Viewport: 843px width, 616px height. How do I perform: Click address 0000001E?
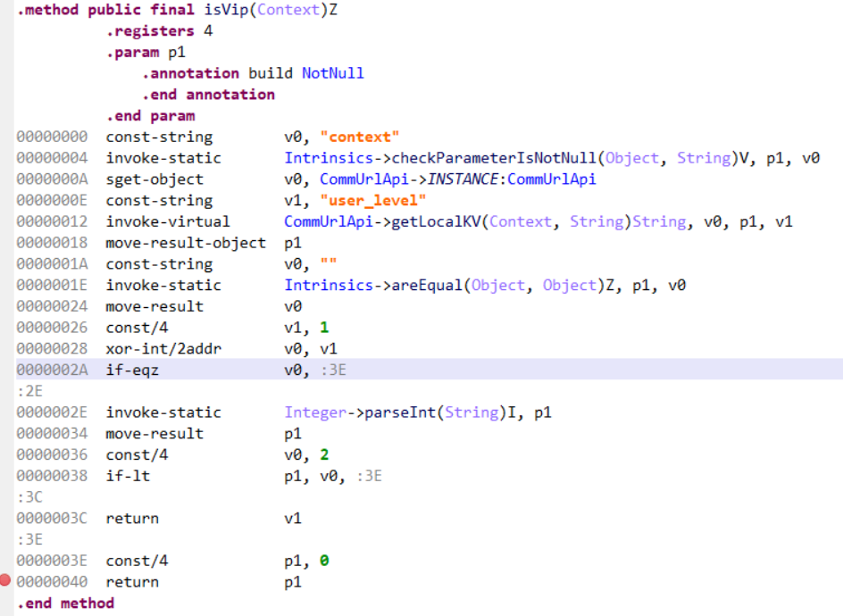(52, 285)
